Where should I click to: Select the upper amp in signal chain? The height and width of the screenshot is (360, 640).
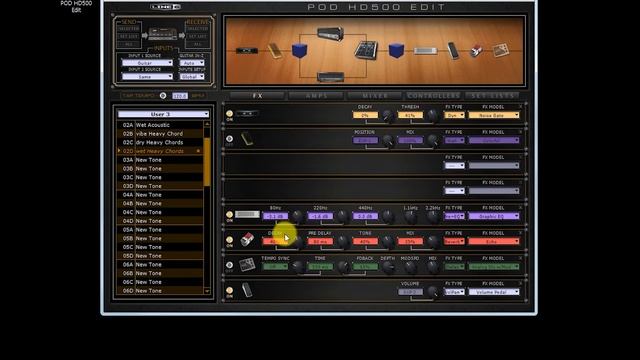click(x=330, y=33)
